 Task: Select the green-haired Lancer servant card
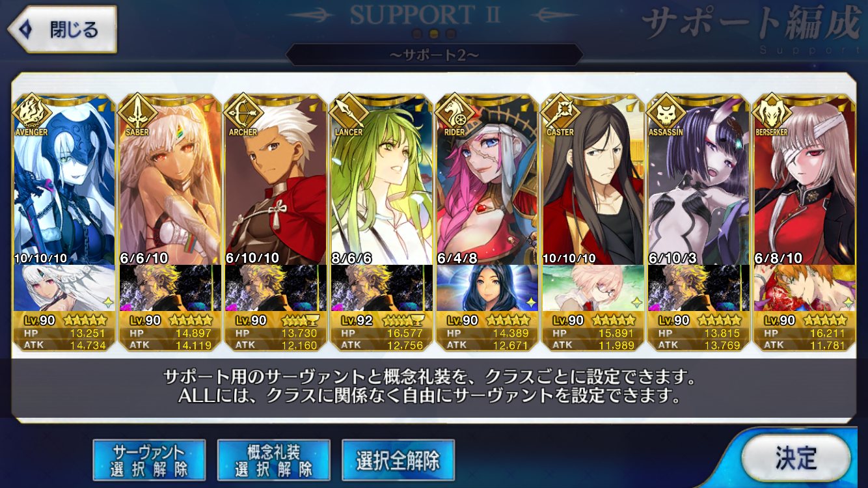(381, 180)
